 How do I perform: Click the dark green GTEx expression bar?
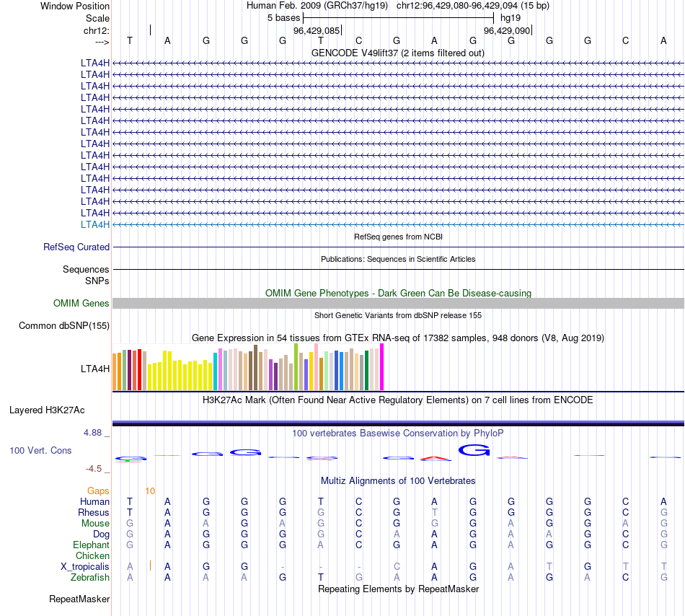[x=366, y=370]
